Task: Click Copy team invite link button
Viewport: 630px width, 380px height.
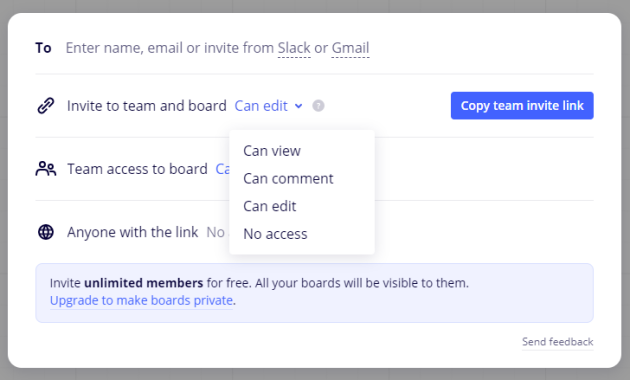Action: 522,106
